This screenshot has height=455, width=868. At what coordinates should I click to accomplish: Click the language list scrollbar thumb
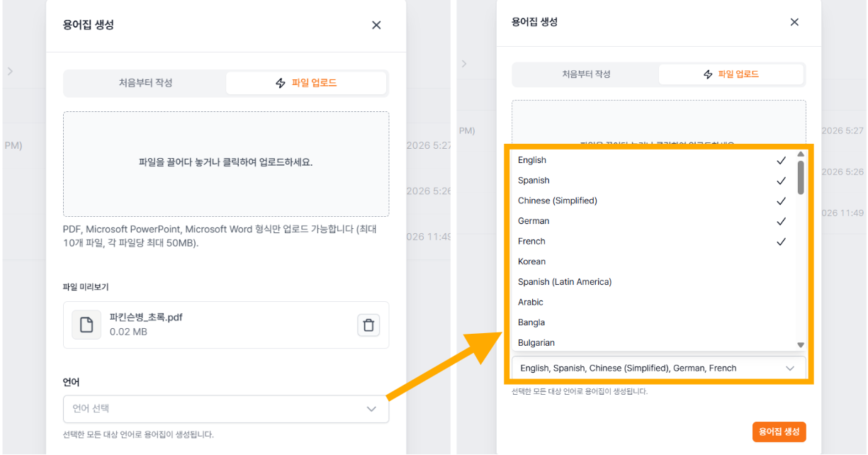tap(801, 177)
